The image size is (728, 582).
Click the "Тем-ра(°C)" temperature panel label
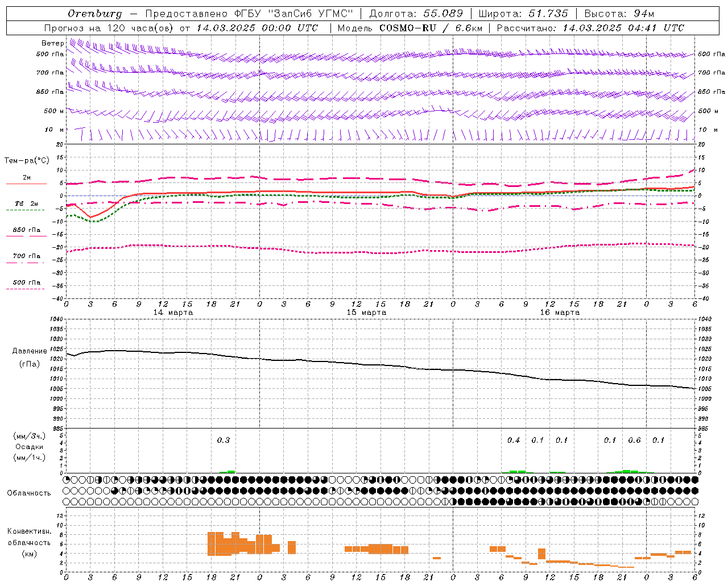coord(27,161)
